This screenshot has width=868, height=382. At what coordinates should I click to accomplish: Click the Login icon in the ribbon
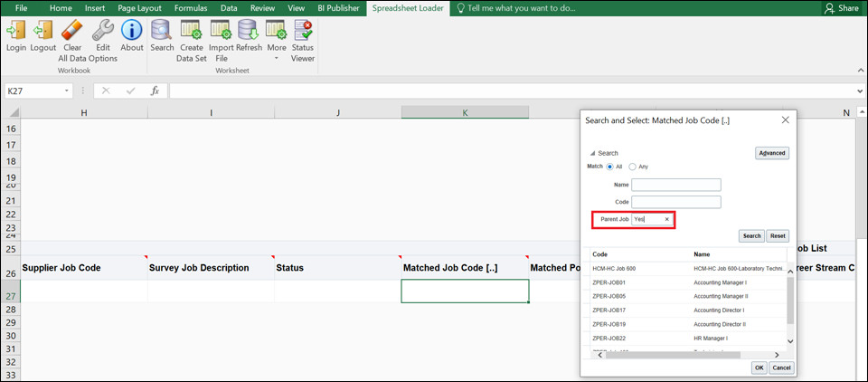[x=16, y=29]
